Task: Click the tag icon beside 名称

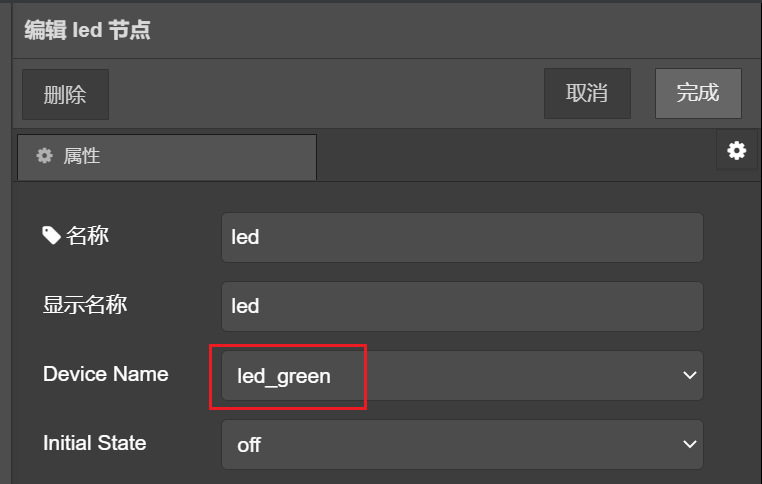Action: [x=51, y=235]
